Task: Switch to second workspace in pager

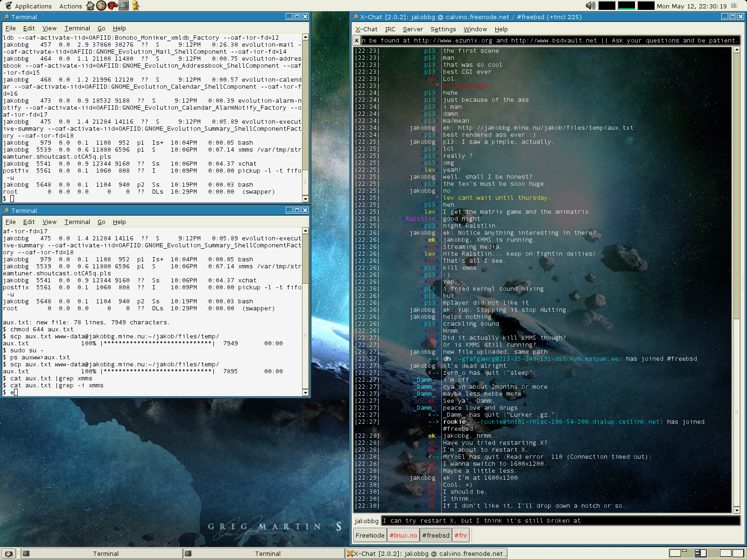Action: (688, 553)
